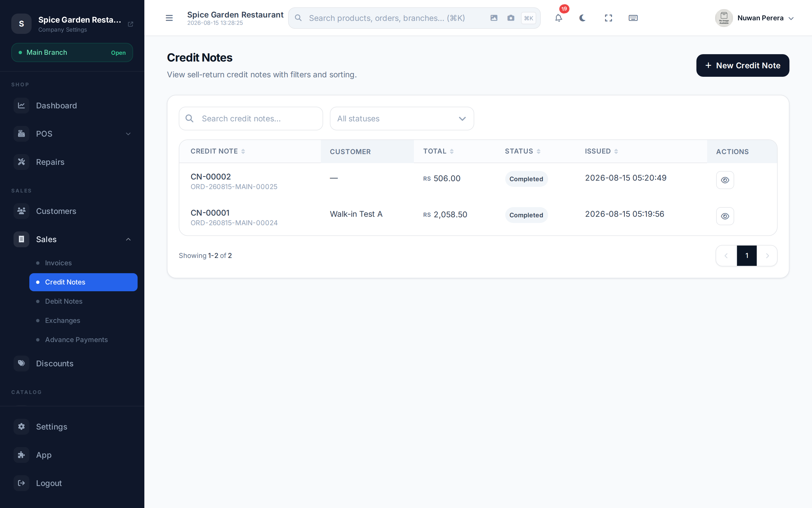Image resolution: width=812 pixels, height=508 pixels.
Task: Focus the global product search bar
Action: point(414,18)
